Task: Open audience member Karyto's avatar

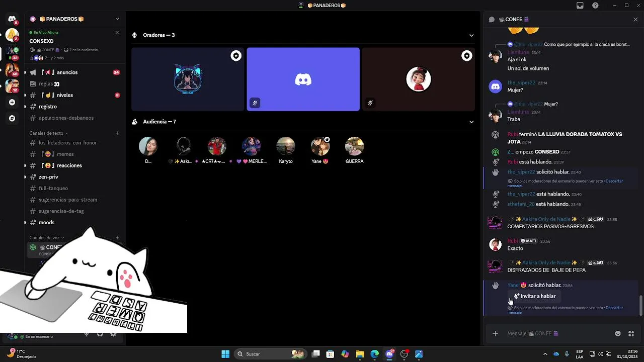Action: pyautogui.click(x=286, y=146)
